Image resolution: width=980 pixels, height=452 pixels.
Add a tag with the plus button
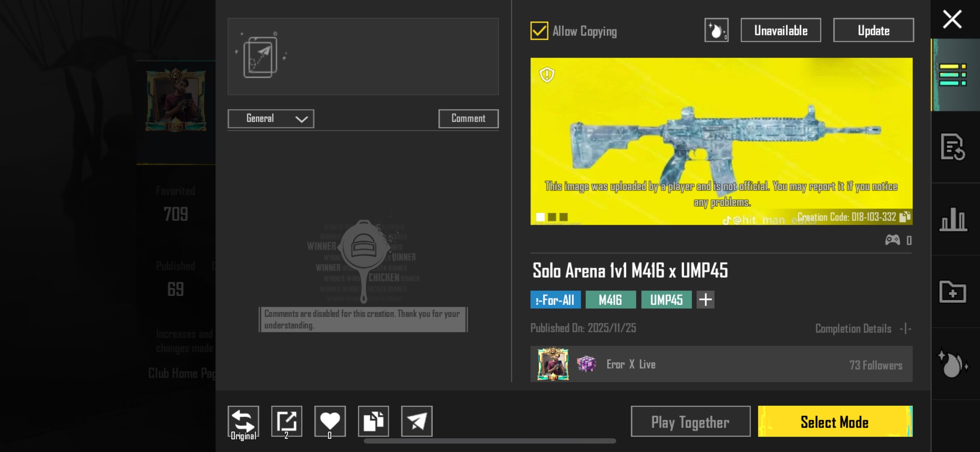click(705, 300)
